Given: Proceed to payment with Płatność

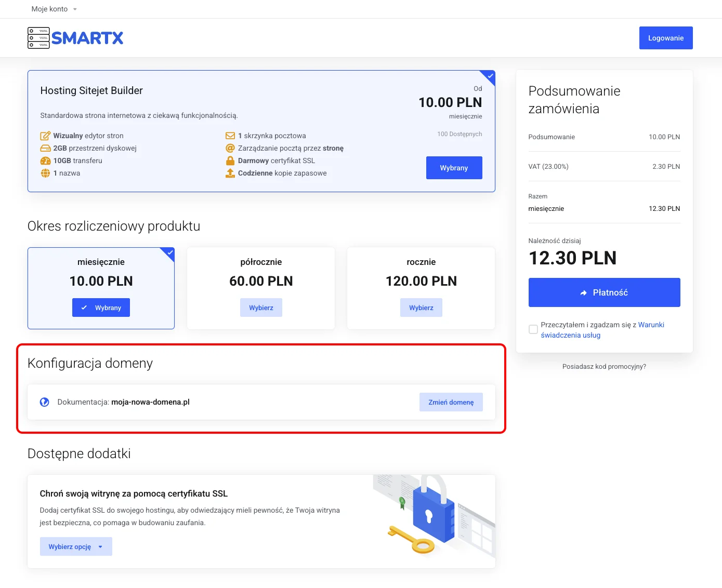Looking at the screenshot, I should tap(604, 292).
